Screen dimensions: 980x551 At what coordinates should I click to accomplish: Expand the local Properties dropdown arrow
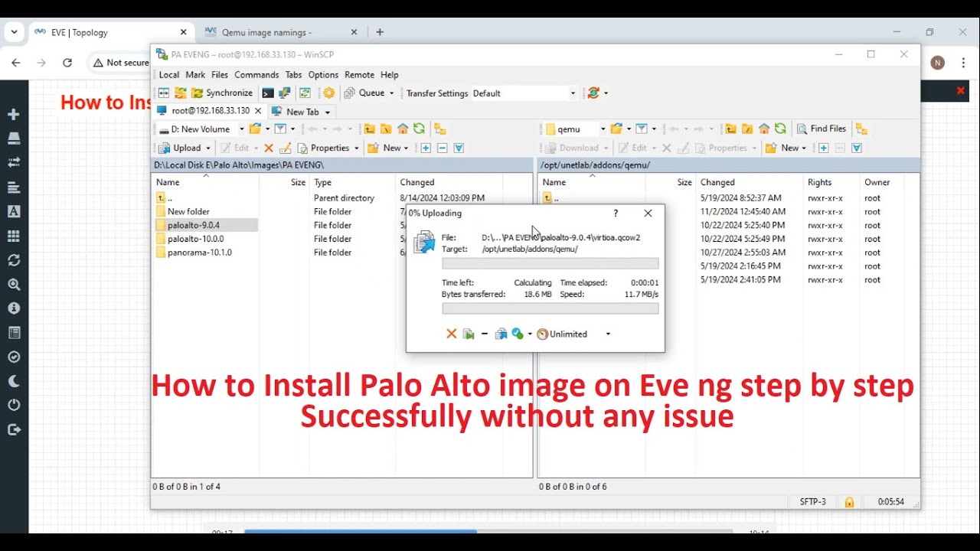356,148
